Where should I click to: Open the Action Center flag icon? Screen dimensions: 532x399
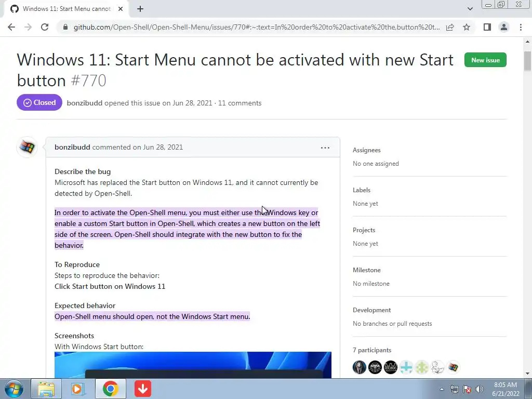pos(467,389)
